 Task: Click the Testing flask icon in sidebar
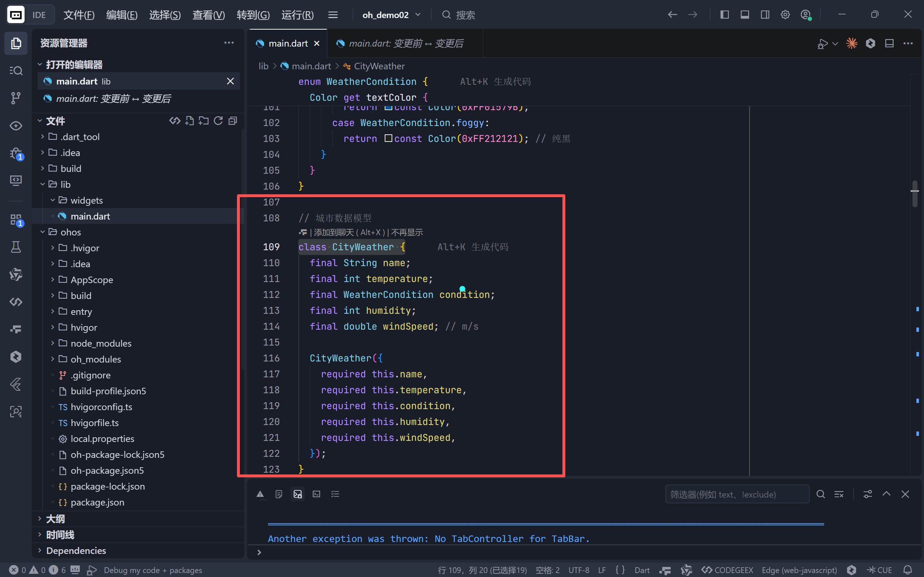(16, 247)
